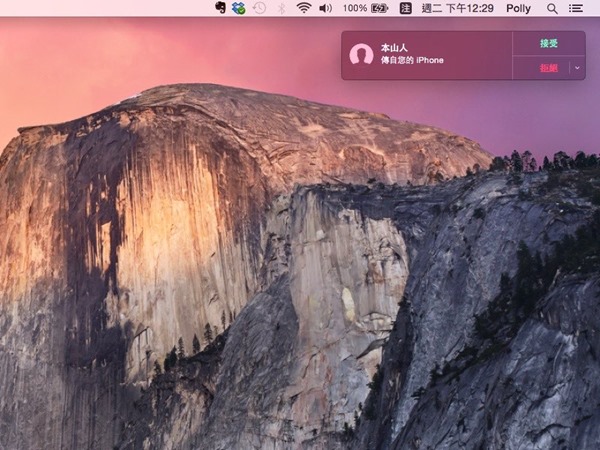Open the Bluetooth status menu
This screenshot has width=600, height=450.
pos(281,8)
